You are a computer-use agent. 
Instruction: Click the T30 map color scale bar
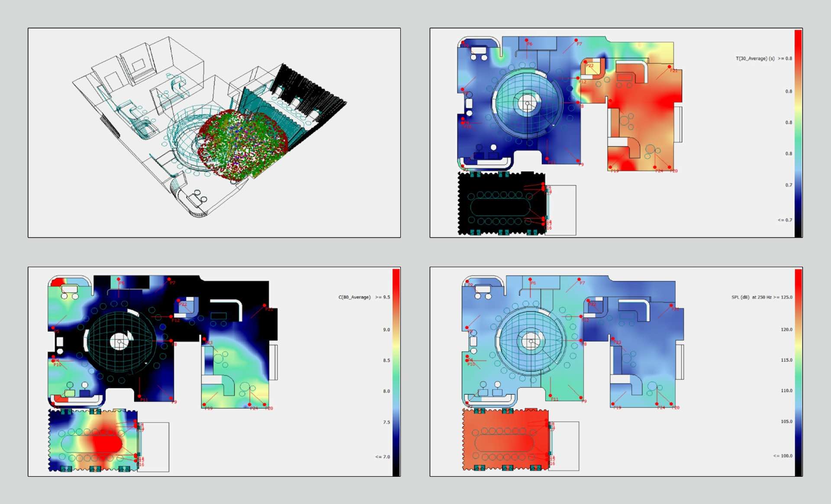pyautogui.click(x=798, y=133)
